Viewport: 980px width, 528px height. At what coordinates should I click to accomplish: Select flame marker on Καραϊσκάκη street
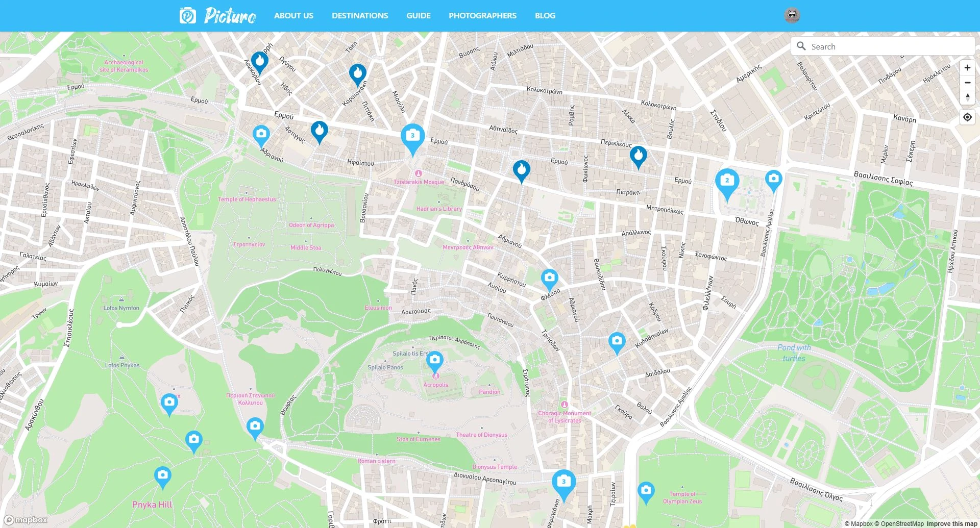[357, 74]
